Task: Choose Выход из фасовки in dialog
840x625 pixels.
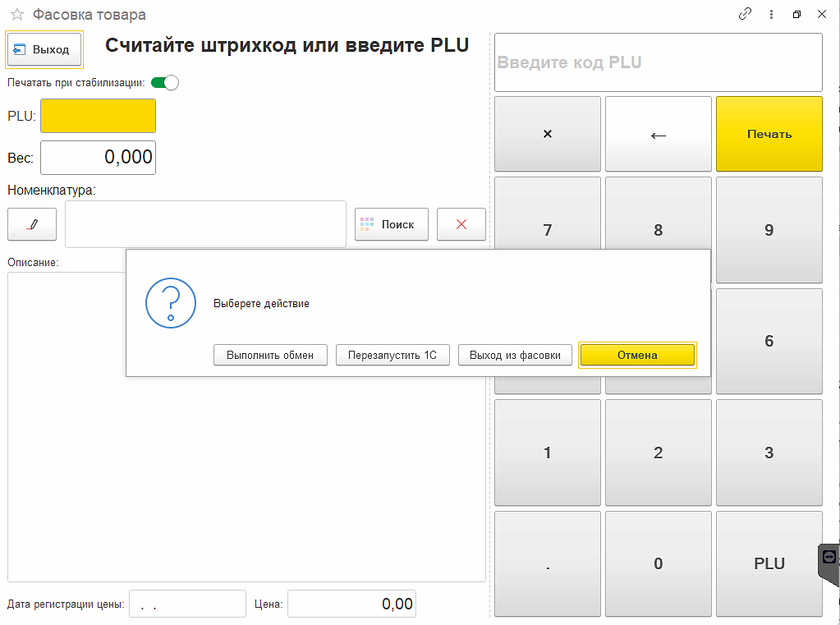Action: [x=515, y=355]
